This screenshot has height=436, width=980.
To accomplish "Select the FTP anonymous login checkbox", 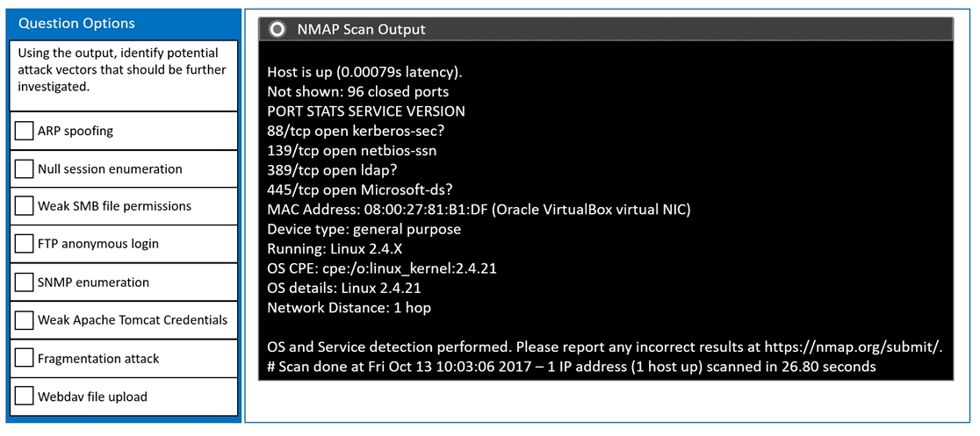I will click(x=25, y=244).
